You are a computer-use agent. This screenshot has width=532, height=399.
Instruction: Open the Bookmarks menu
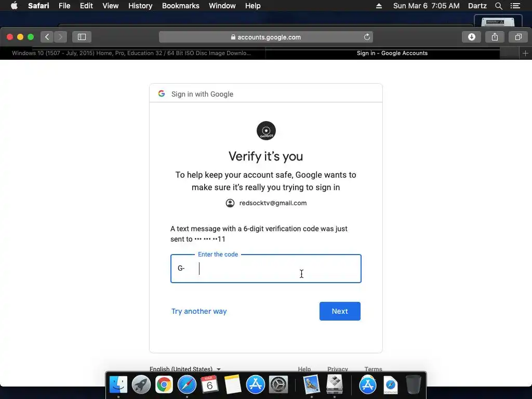pos(180,6)
